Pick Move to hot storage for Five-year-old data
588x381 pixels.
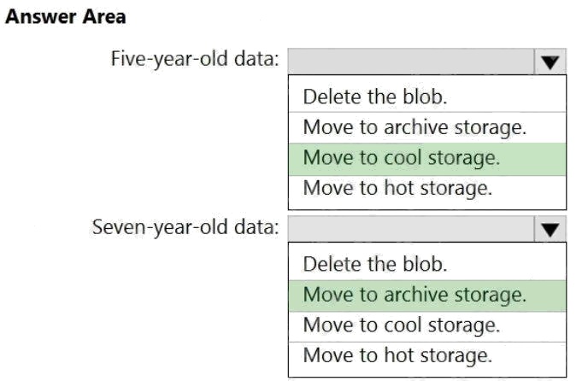(x=397, y=189)
